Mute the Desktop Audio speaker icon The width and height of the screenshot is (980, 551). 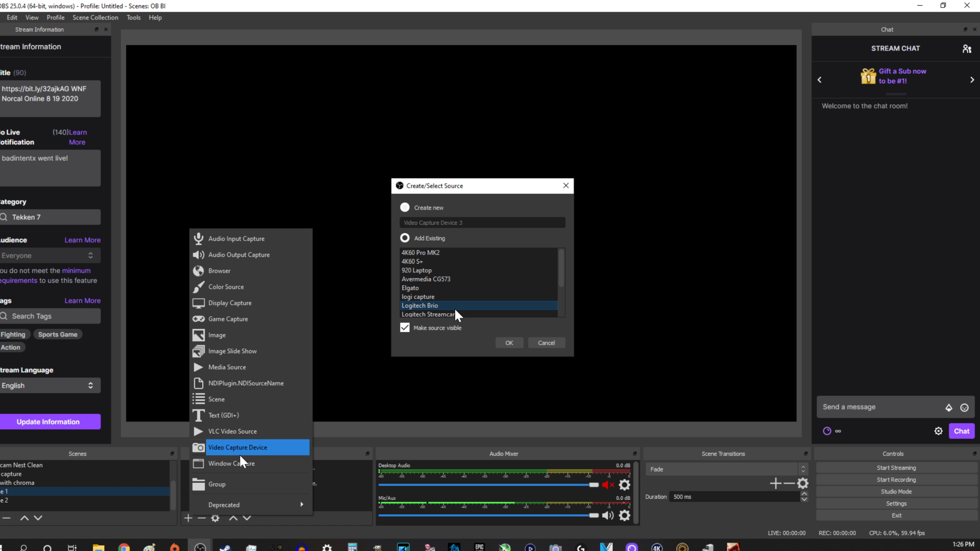pyautogui.click(x=608, y=485)
